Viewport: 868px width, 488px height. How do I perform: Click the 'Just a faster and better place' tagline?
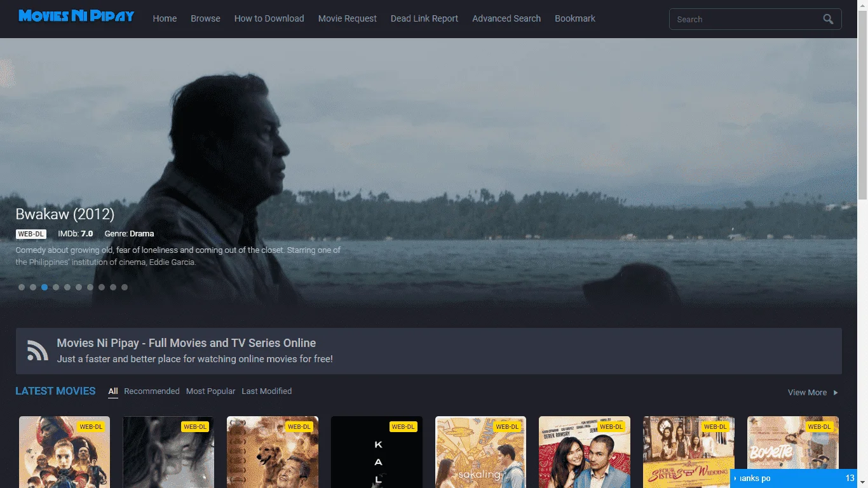[x=194, y=359]
